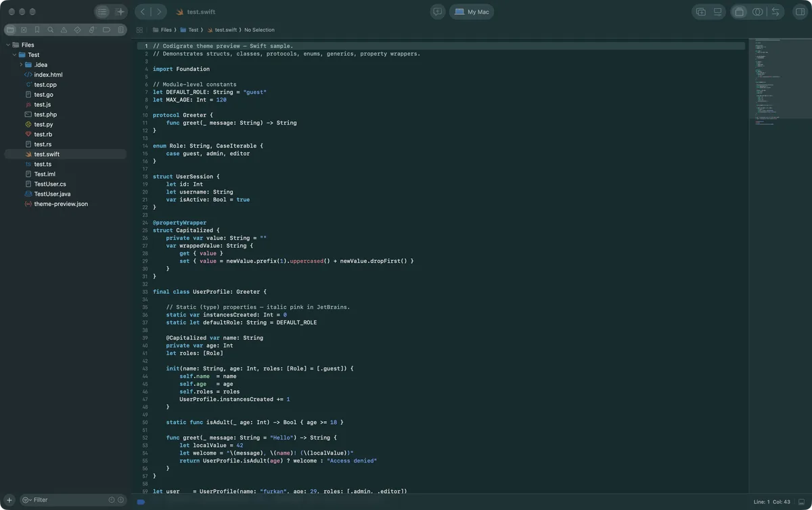Toggle the source-control status filter
Screen dimensions: 812x510
pyautogui.click(x=121, y=500)
